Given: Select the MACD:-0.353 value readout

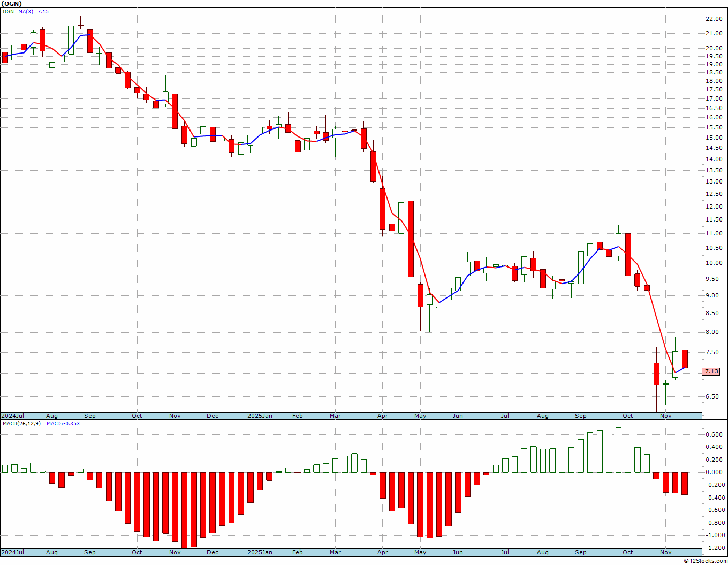Looking at the screenshot, I should point(63,423).
